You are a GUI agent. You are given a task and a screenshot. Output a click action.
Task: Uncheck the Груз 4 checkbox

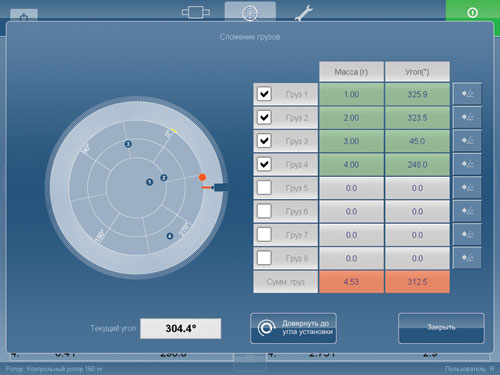tap(264, 164)
